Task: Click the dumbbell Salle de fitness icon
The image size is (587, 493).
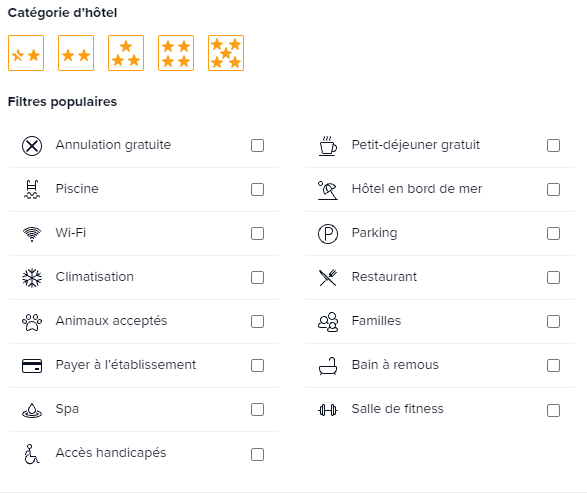Action: tap(328, 410)
